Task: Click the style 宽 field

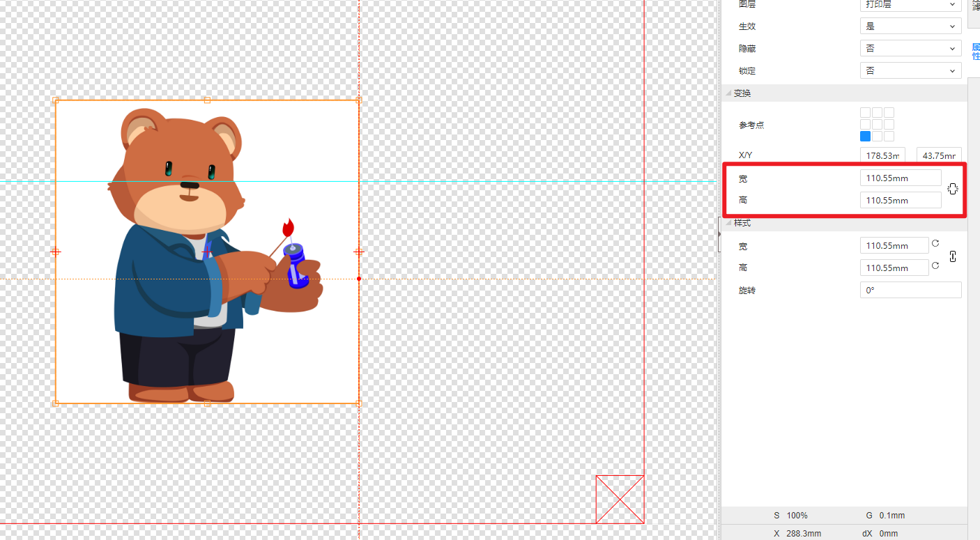Action: [x=894, y=245]
